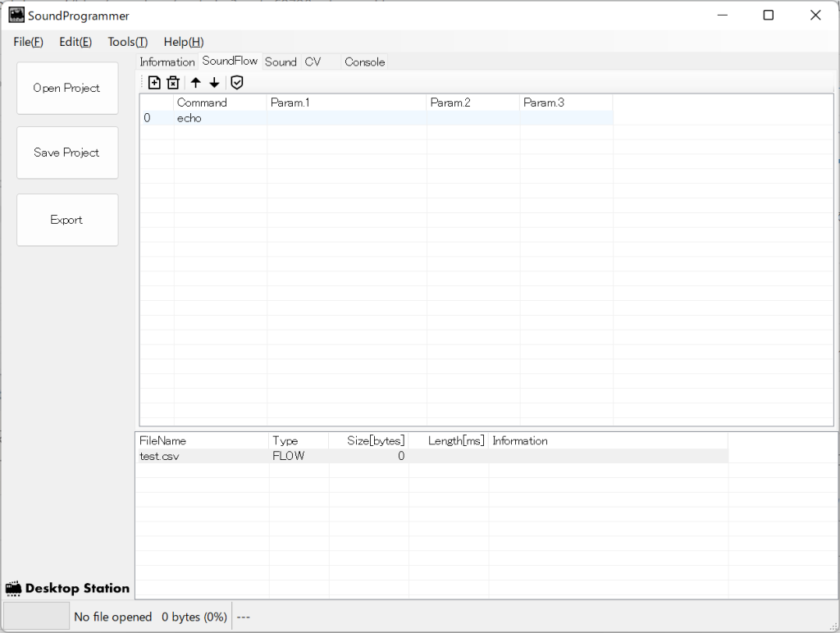Click the delete row icon

point(173,82)
